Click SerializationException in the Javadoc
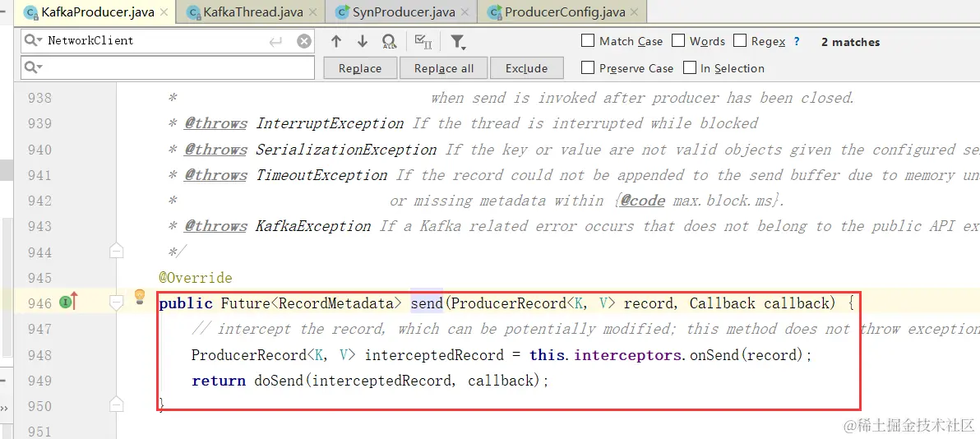This screenshot has width=980, height=439. (346, 150)
